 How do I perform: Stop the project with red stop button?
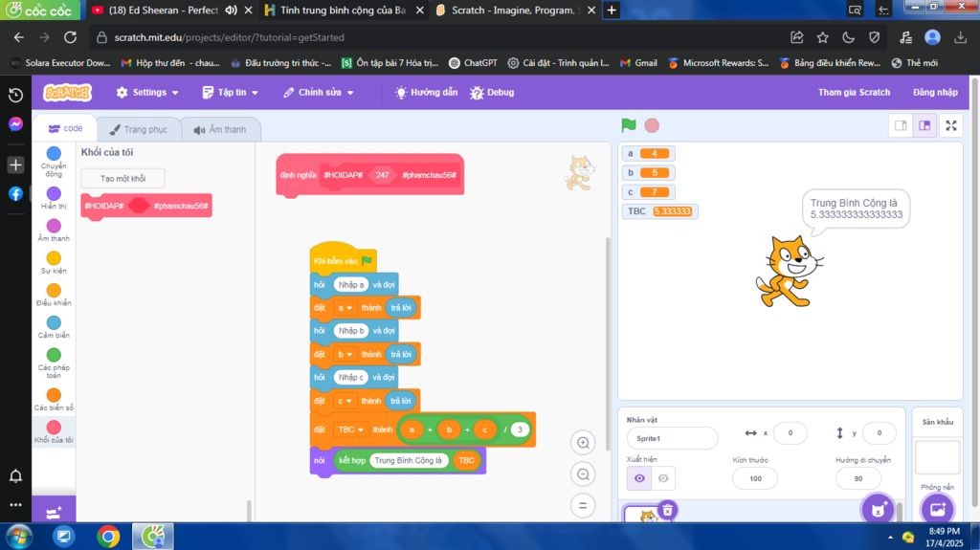tap(652, 125)
